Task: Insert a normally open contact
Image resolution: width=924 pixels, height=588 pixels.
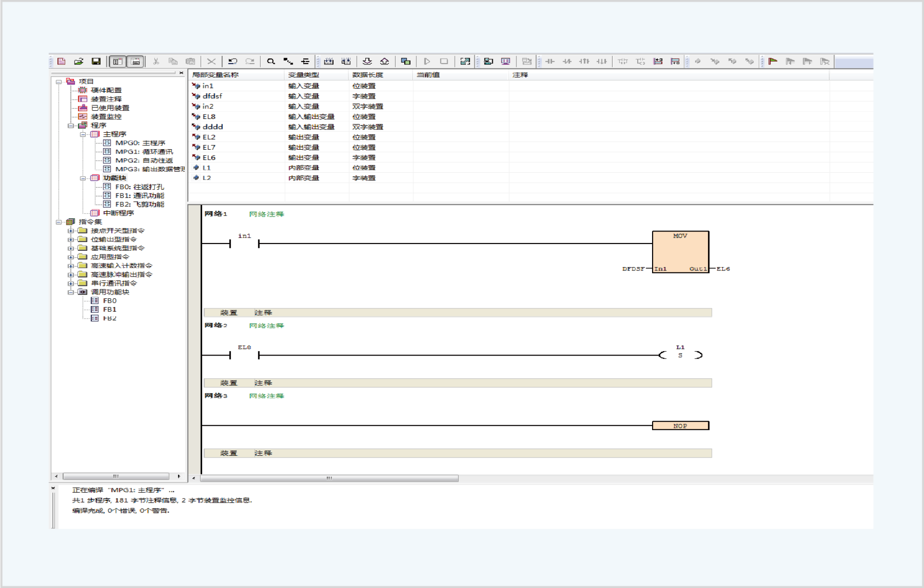Action: (x=551, y=61)
